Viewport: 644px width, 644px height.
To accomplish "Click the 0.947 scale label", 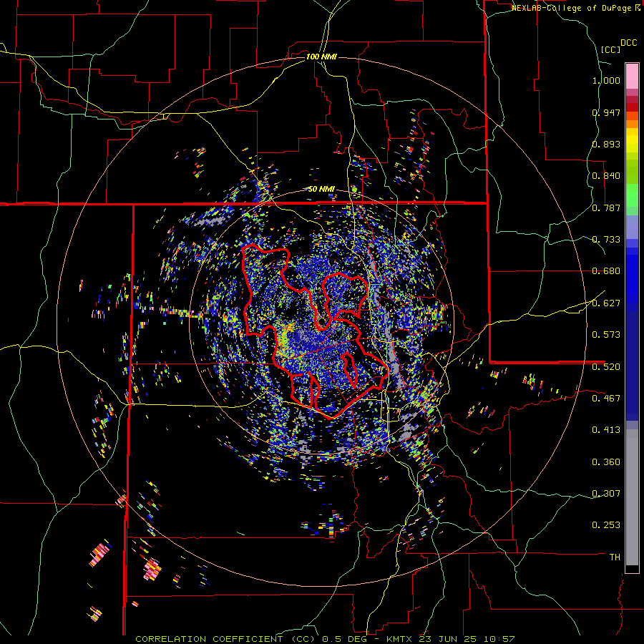I will coord(606,112).
